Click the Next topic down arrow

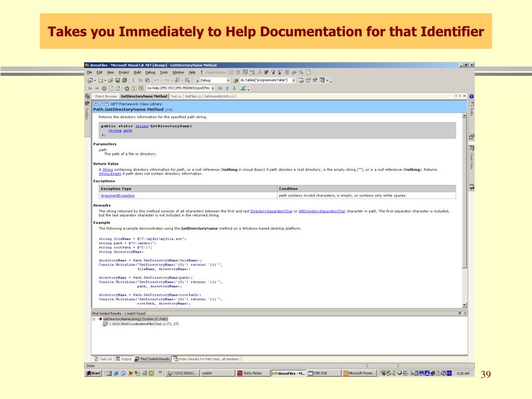tap(234, 88)
